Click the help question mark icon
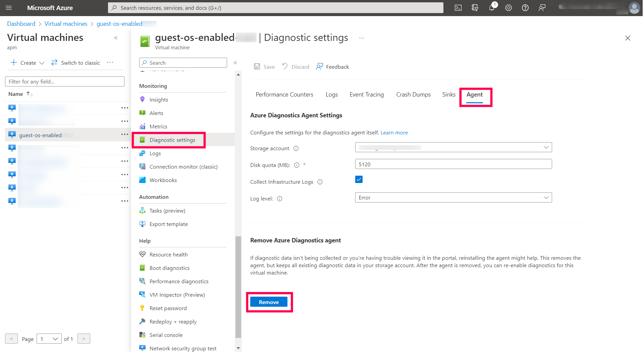Viewport: 644px width, 355px height. (x=525, y=8)
